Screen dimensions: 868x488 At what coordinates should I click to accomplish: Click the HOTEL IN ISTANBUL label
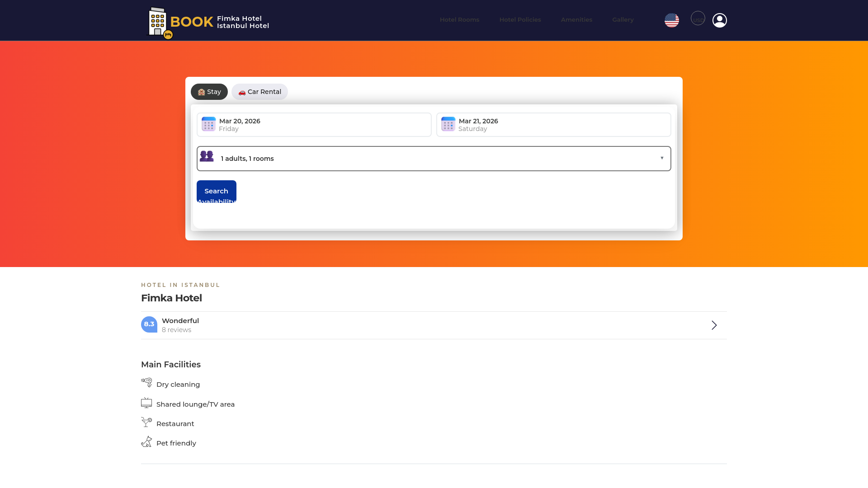click(180, 285)
